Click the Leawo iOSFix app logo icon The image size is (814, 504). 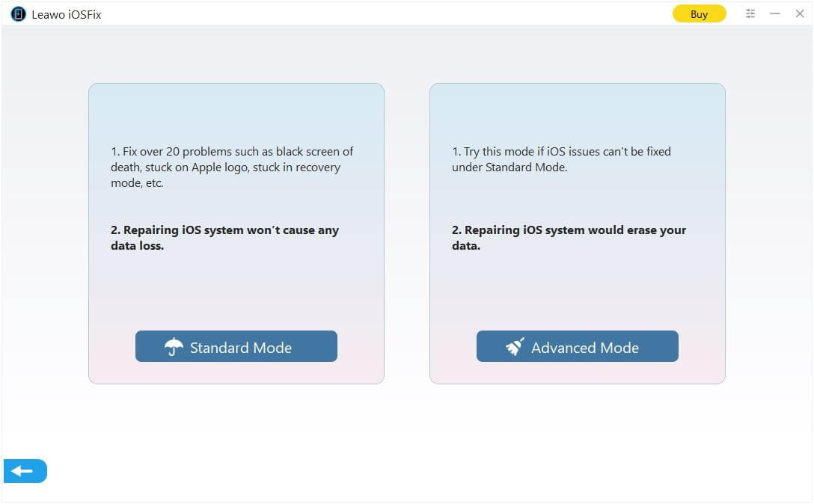[x=17, y=13]
